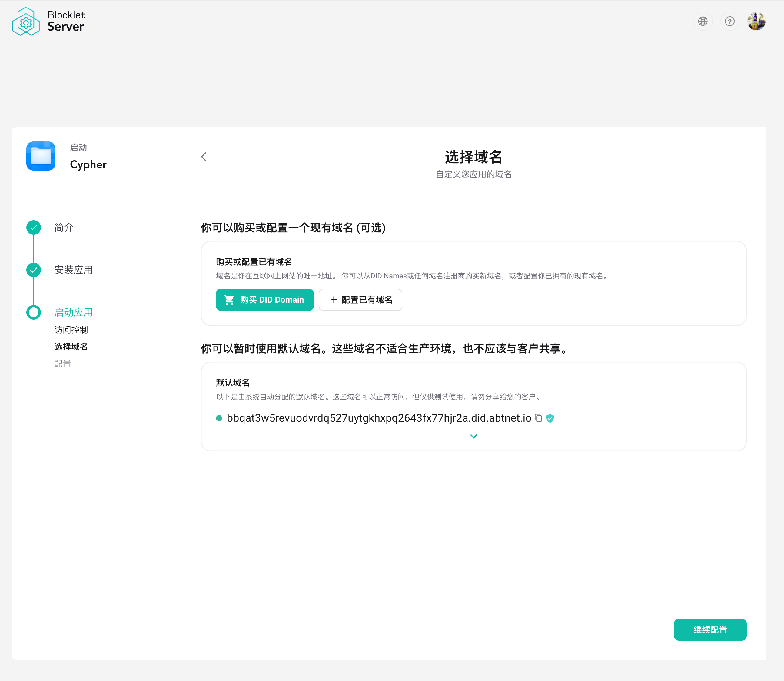Open the help question mark icon
Screen dimensions: 784x681
(729, 21)
